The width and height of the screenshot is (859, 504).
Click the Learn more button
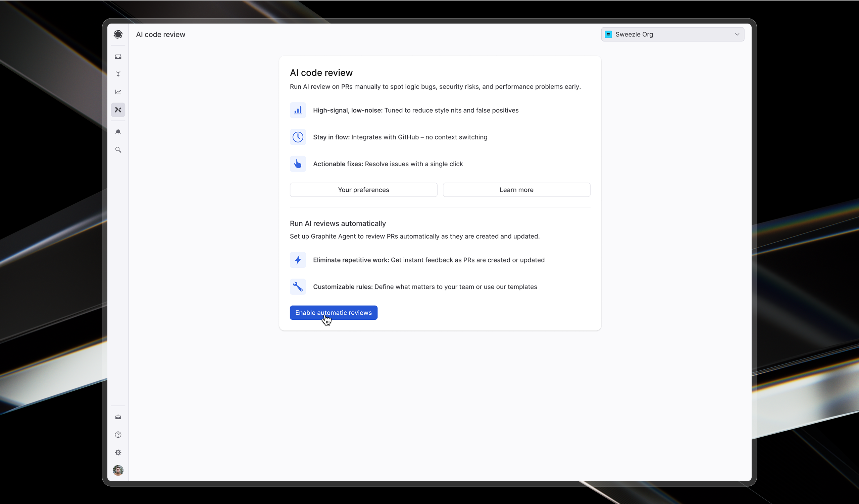pyautogui.click(x=516, y=190)
